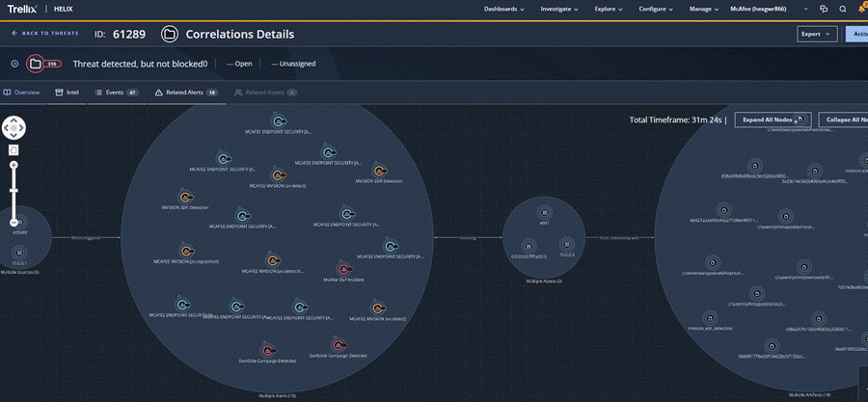The image size is (868, 402).
Task: Switch to the Intel tab
Action: click(67, 93)
